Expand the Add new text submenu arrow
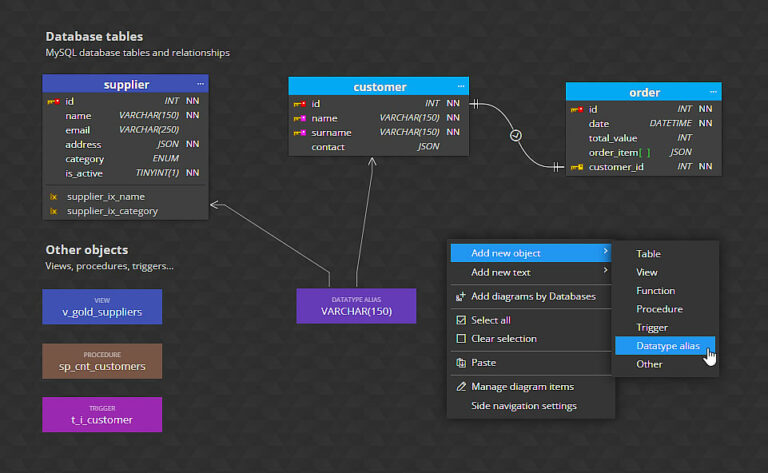The width and height of the screenshot is (768, 473). (x=605, y=270)
